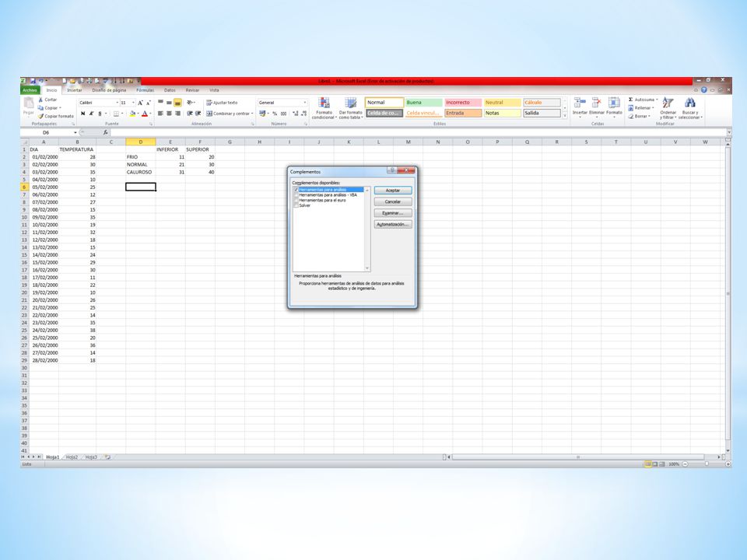
Task: Align text to the right
Action: click(x=177, y=114)
